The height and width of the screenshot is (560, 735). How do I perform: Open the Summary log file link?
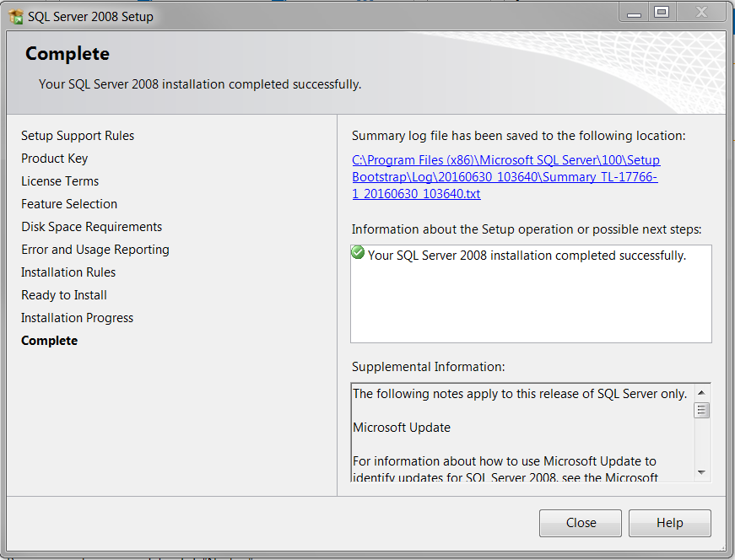(x=505, y=177)
